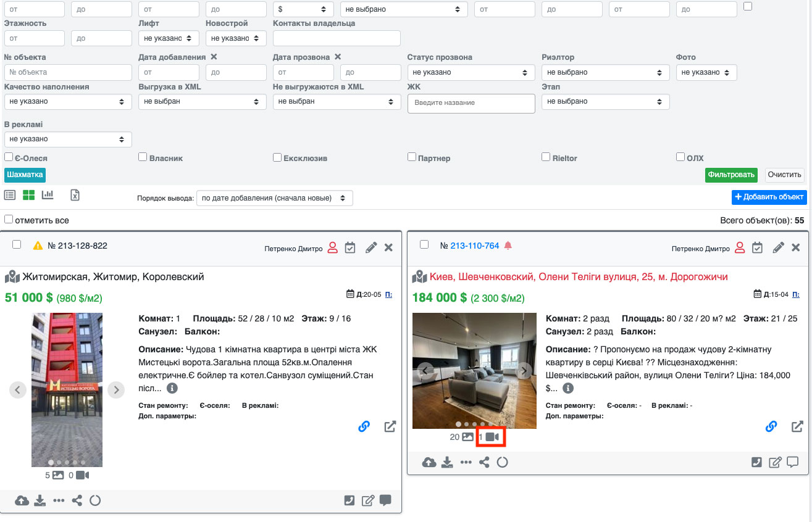This screenshot has width=812, height=522.
Task: Enable the Ексклюзив checkbox
Action: 277,157
